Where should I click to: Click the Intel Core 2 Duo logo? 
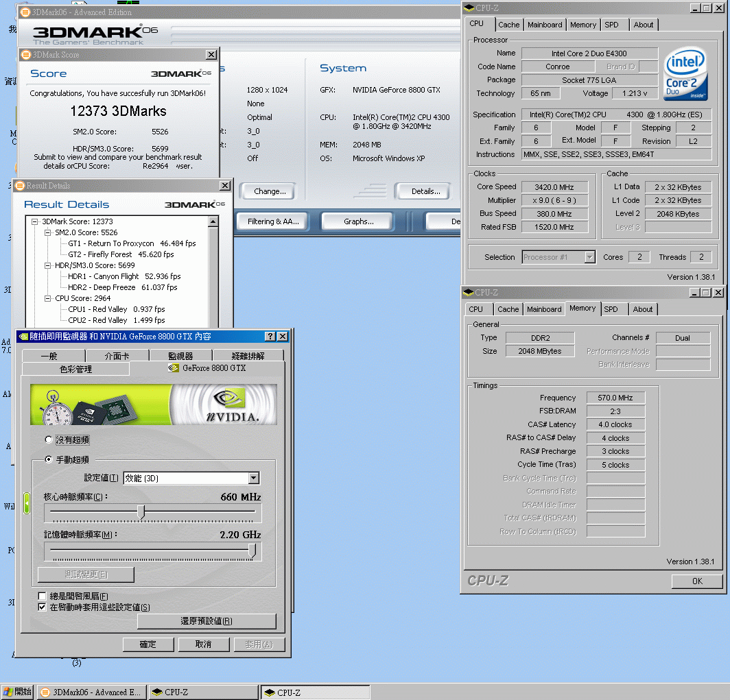coord(685,73)
